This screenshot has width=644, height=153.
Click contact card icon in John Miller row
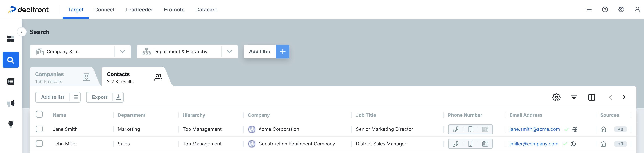coord(485,144)
